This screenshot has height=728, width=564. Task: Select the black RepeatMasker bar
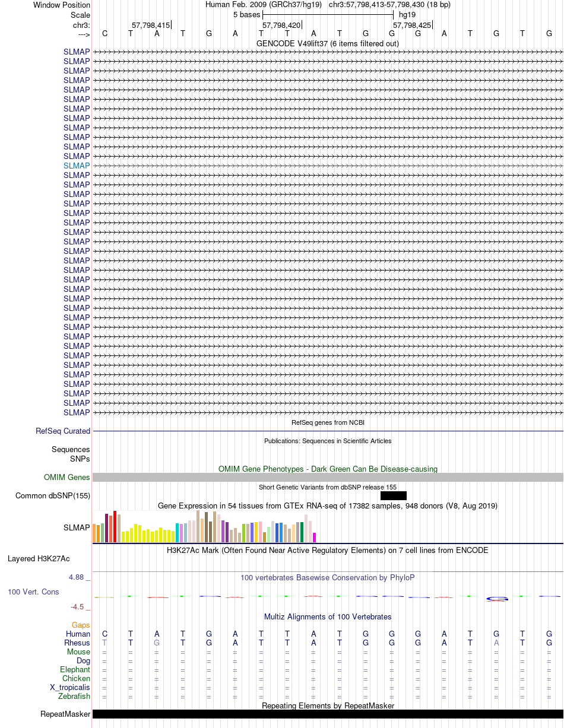pyautogui.click(x=328, y=714)
